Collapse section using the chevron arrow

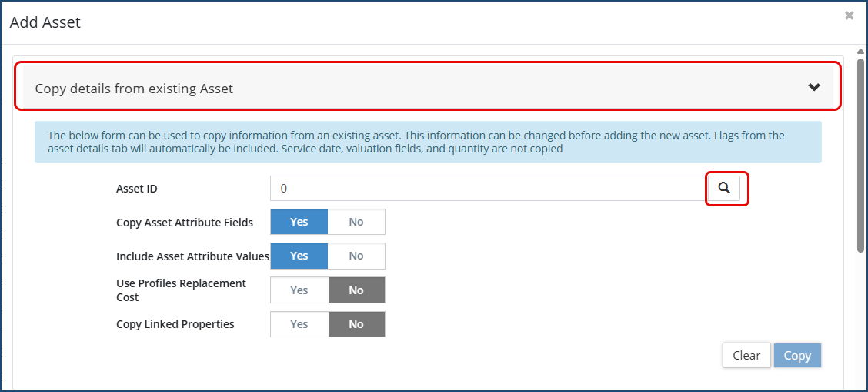814,88
